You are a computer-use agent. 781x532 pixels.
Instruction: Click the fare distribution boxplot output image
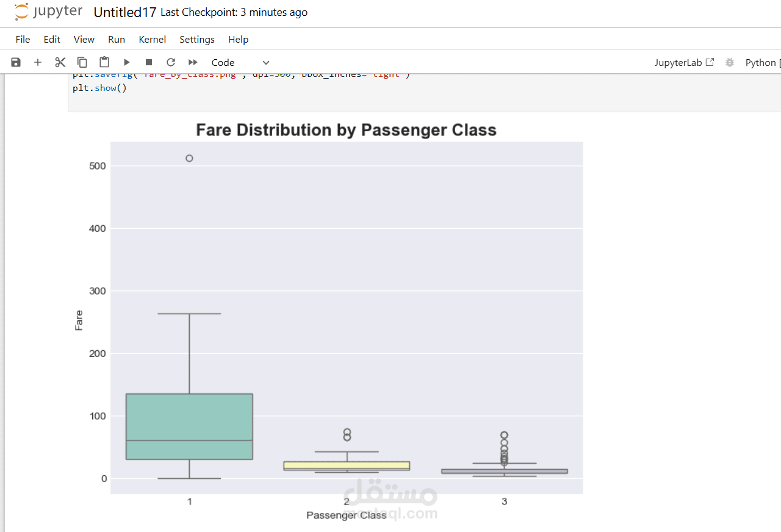click(346, 317)
